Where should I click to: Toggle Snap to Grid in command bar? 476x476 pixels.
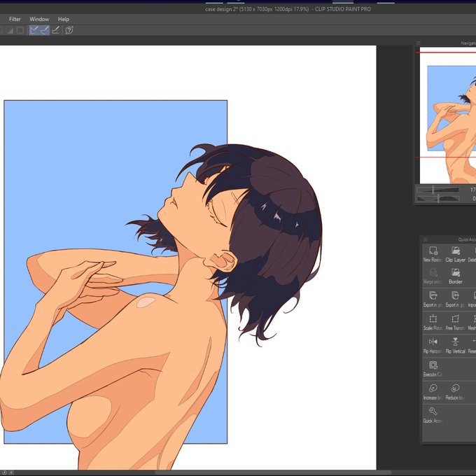55,30
